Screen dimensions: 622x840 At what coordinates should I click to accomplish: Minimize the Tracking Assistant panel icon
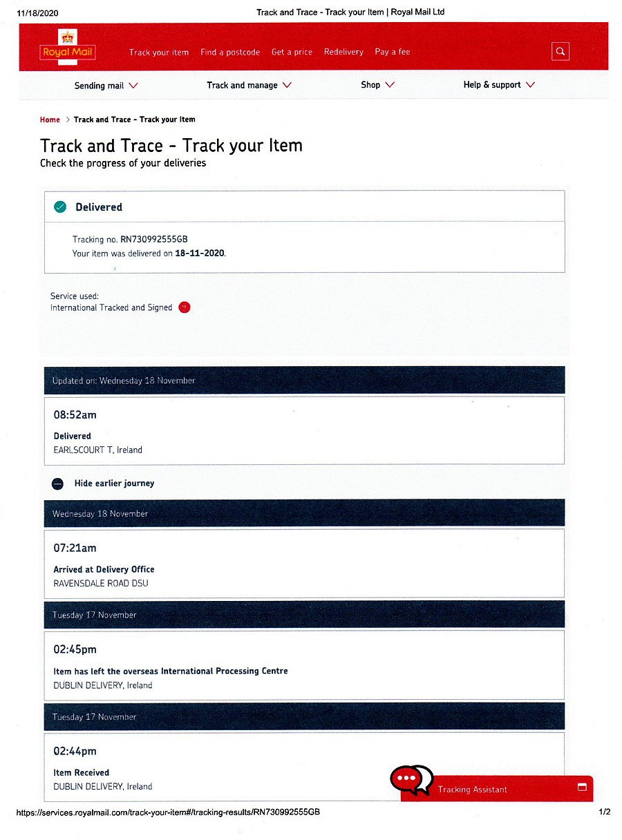click(582, 787)
